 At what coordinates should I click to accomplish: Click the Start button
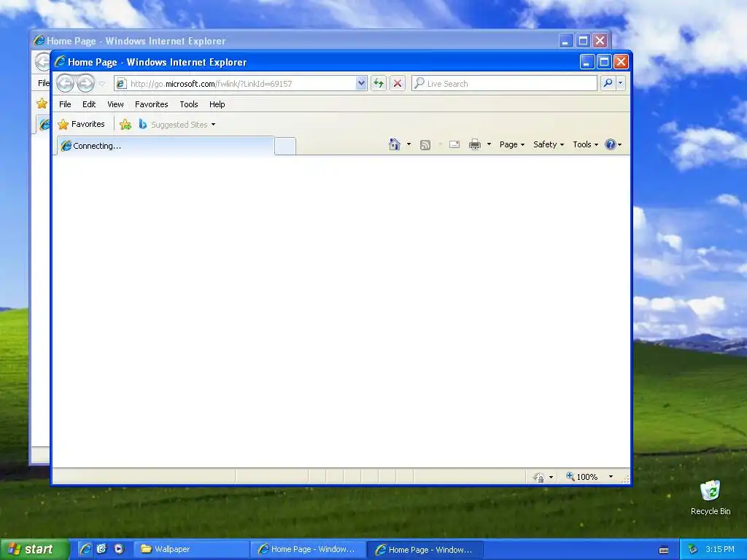[34, 550]
